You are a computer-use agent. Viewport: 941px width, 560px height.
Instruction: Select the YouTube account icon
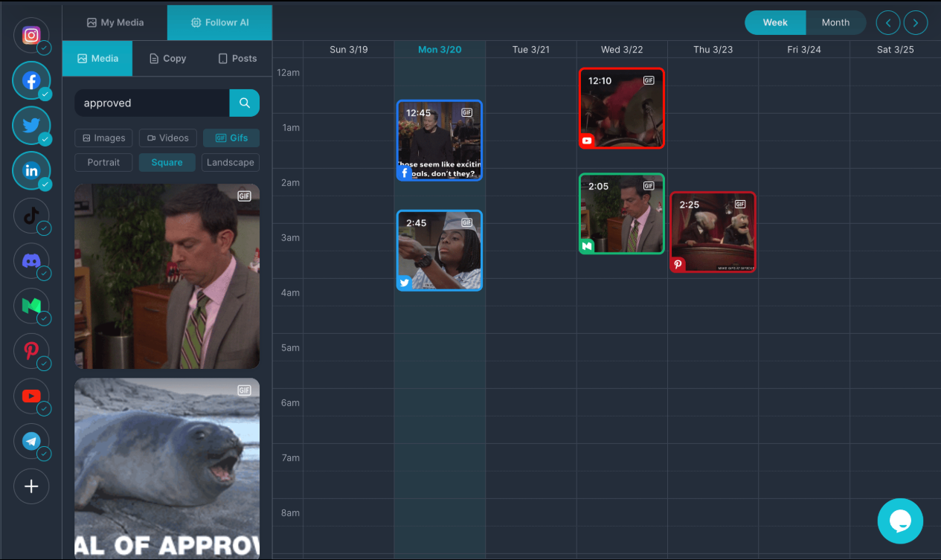[31, 396]
